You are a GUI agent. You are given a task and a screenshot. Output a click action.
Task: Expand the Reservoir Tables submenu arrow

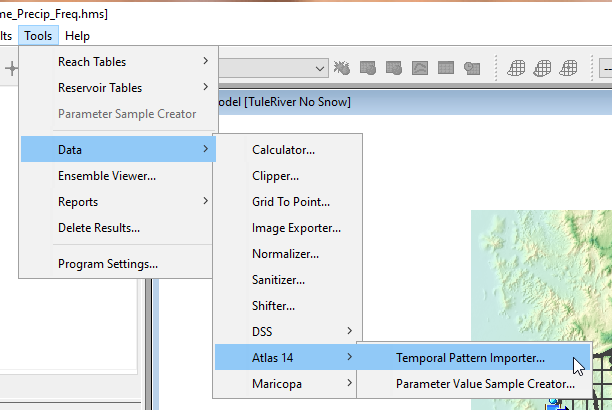point(206,87)
